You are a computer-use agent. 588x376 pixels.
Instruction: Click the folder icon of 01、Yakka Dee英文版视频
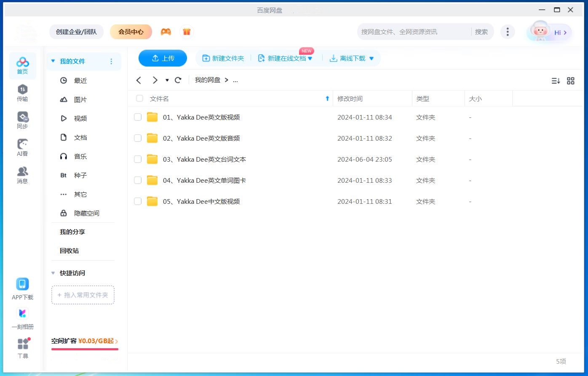(152, 117)
